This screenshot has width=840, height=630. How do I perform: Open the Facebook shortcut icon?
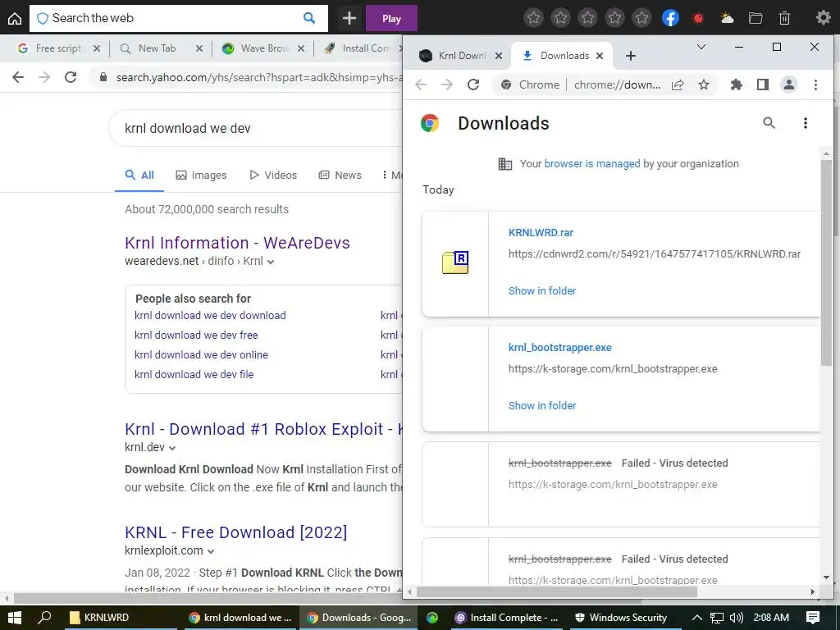(x=670, y=18)
